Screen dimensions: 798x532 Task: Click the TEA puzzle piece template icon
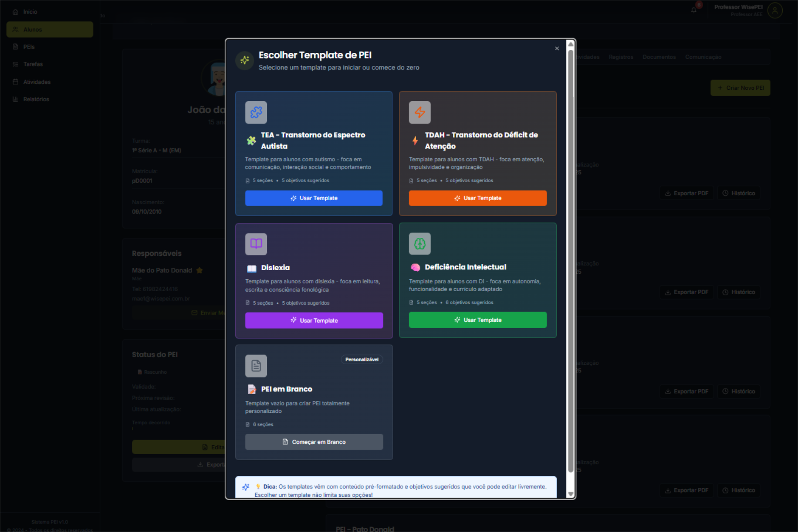pyautogui.click(x=256, y=112)
